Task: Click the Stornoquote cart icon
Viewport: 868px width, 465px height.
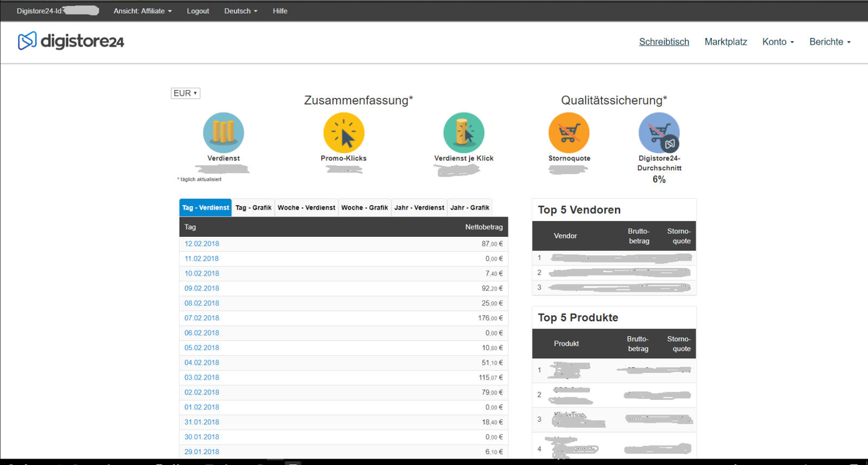Action: coord(569,133)
